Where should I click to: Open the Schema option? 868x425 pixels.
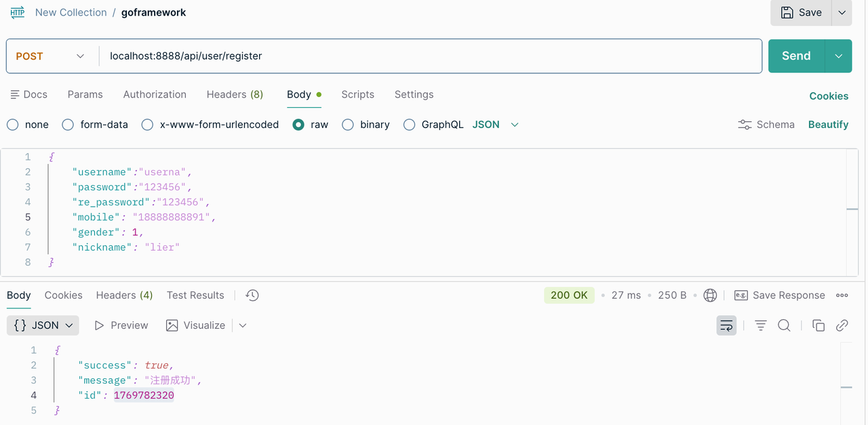pyautogui.click(x=766, y=124)
